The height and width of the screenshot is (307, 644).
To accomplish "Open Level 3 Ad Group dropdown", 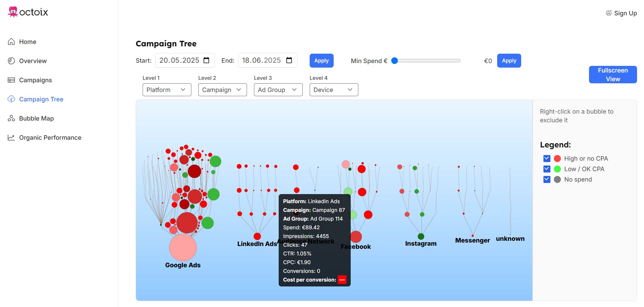I will [278, 90].
